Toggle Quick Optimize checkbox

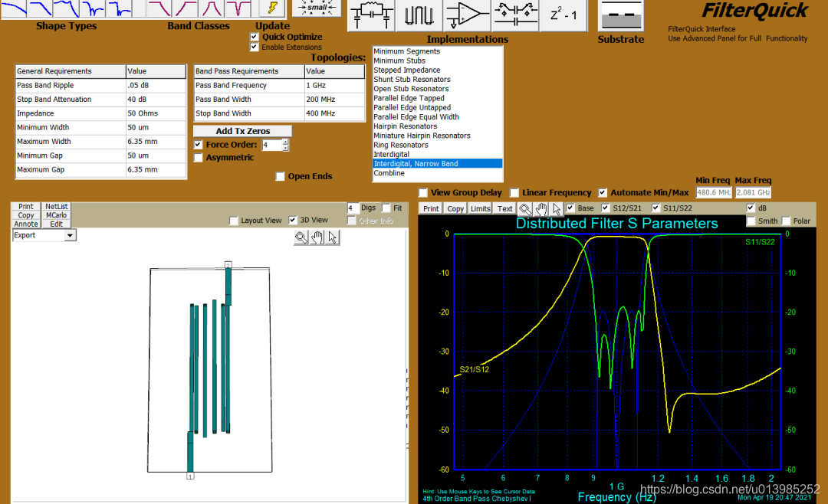[x=255, y=37]
